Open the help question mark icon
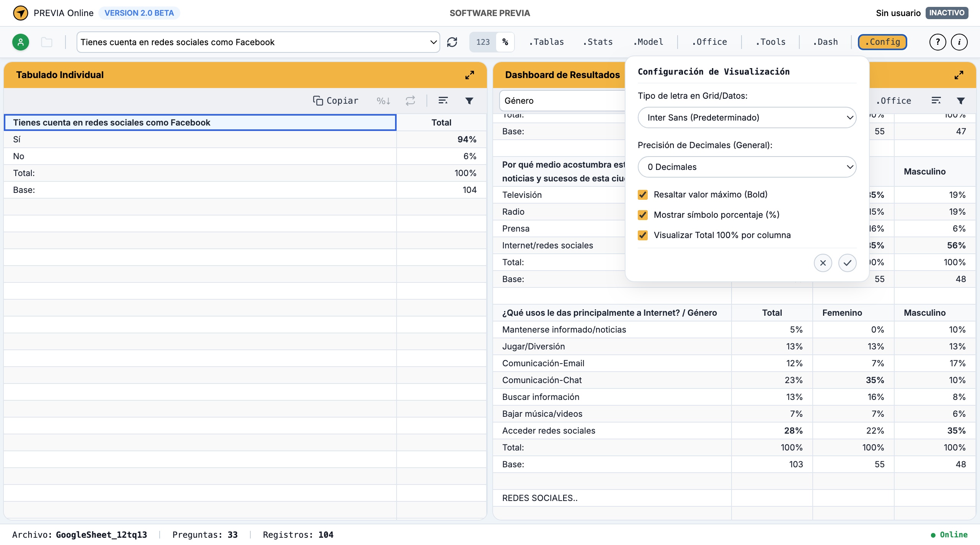The width and height of the screenshot is (980, 545). pos(938,42)
